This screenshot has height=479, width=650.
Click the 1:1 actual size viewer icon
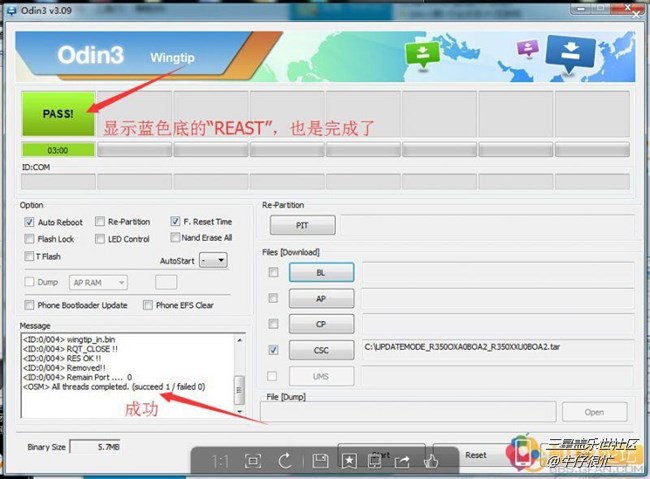coord(222,459)
